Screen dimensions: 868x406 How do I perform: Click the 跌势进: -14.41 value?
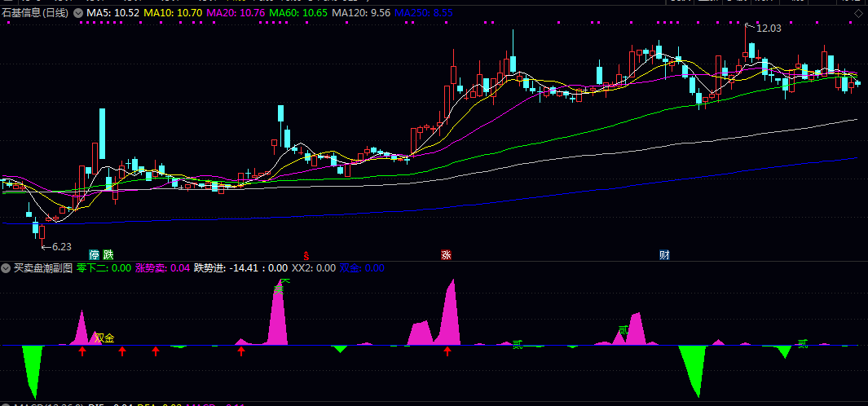point(226,269)
